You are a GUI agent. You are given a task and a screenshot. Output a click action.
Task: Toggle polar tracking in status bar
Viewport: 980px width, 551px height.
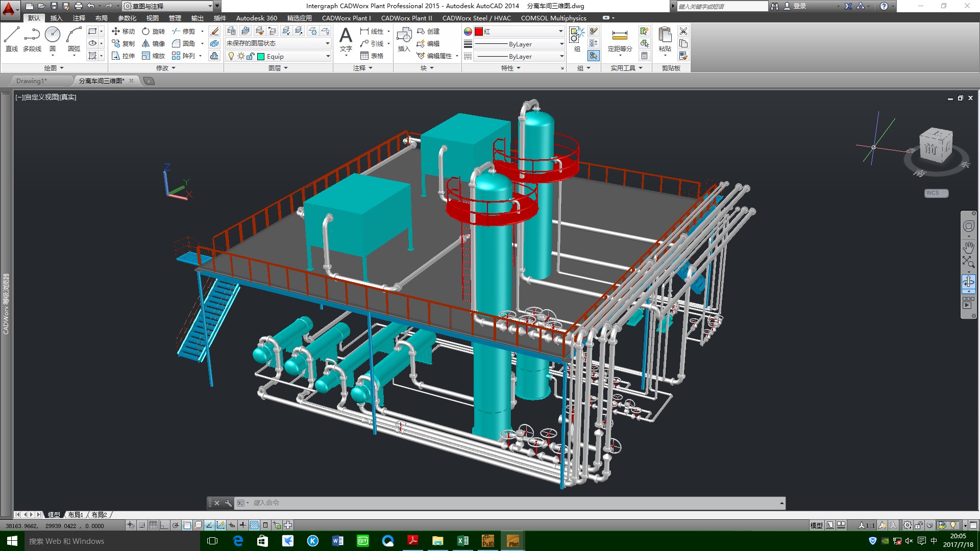point(176,525)
